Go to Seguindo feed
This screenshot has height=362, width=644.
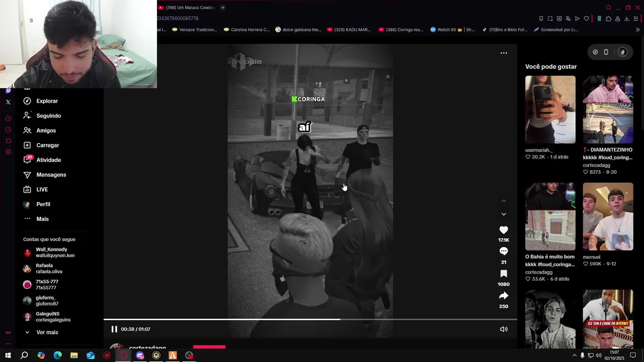(42, 116)
